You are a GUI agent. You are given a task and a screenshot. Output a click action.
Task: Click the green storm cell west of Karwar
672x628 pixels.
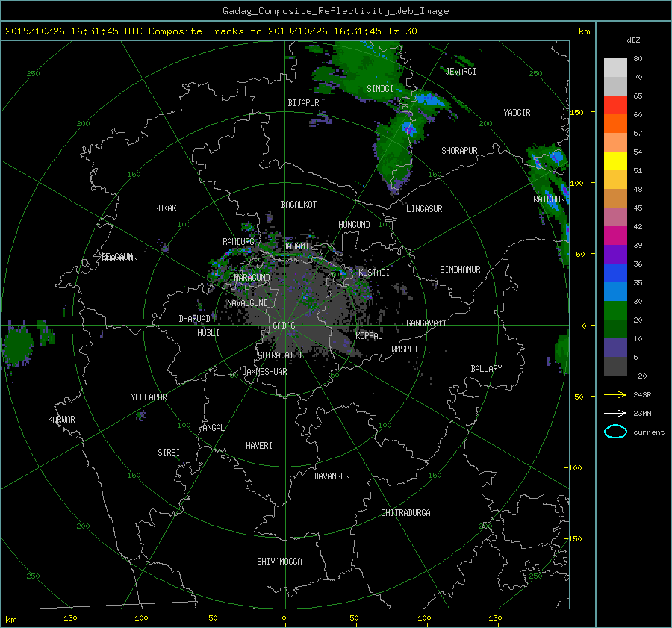click(x=17, y=346)
